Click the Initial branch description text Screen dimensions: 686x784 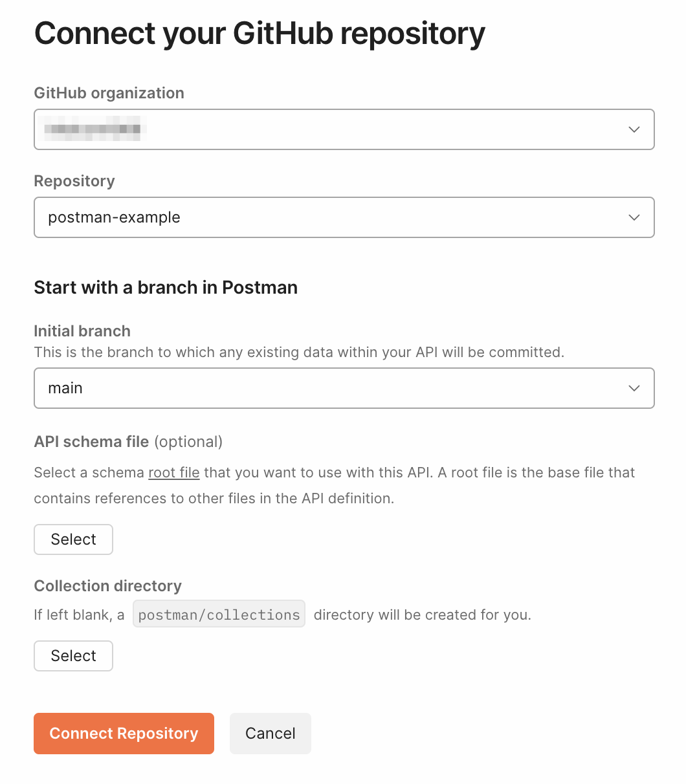tap(299, 353)
